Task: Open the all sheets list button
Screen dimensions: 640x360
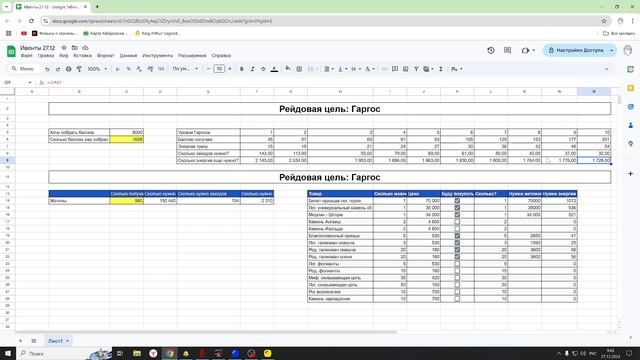Action: 34,341
